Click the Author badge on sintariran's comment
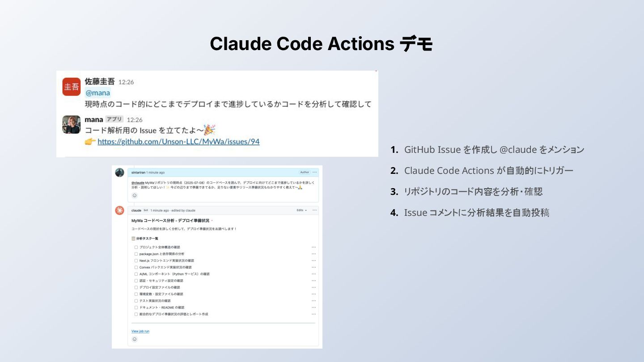The width and height of the screenshot is (644, 362). pyautogui.click(x=305, y=172)
